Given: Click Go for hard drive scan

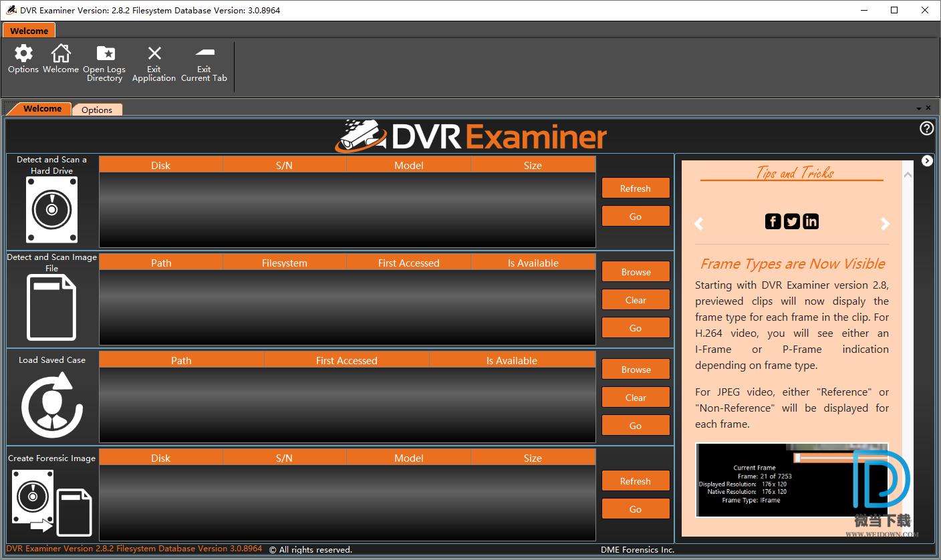Looking at the screenshot, I should tap(636, 217).
